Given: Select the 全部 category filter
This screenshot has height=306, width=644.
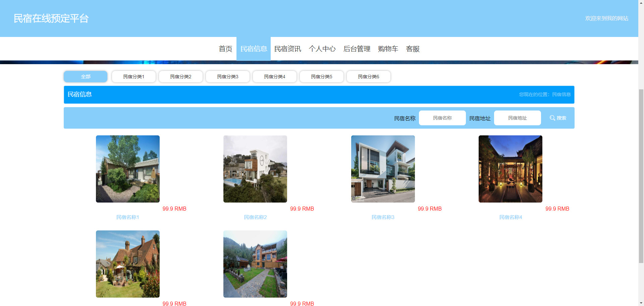Looking at the screenshot, I should [86, 77].
